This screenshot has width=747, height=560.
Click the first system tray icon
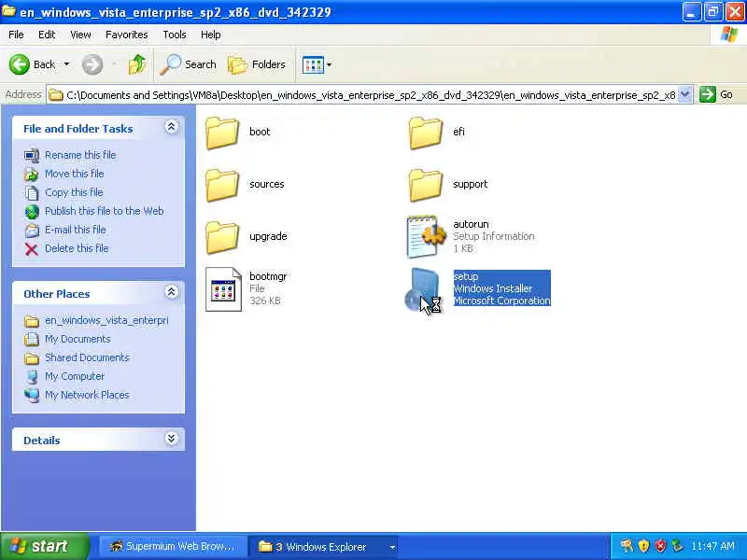tap(627, 546)
